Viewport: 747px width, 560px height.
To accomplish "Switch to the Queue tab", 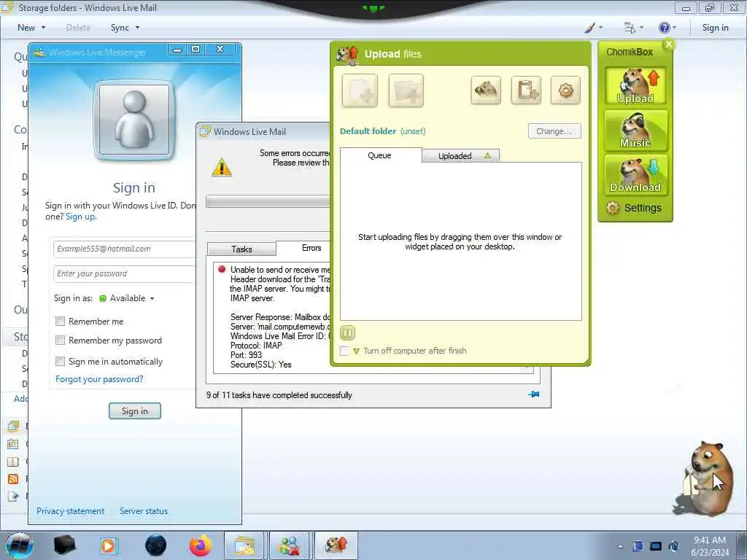I will 380,155.
